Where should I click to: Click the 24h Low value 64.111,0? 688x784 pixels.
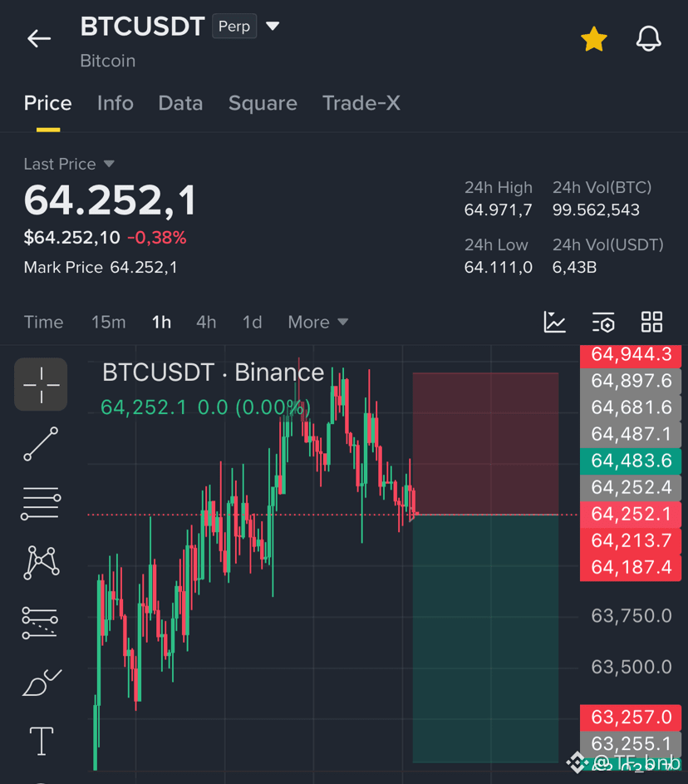[x=499, y=268]
